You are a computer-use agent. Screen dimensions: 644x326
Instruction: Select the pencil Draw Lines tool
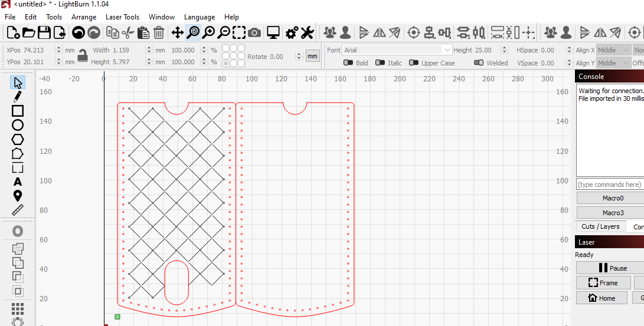(x=18, y=97)
